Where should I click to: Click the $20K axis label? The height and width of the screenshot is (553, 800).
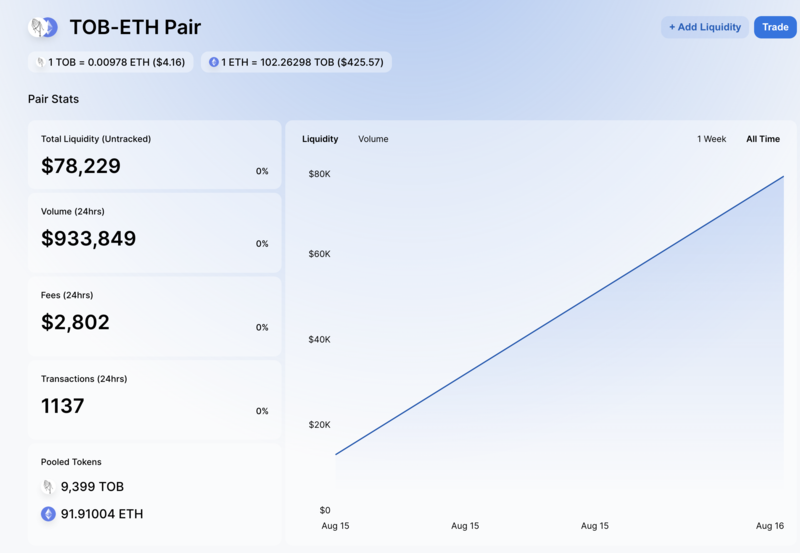pos(319,424)
